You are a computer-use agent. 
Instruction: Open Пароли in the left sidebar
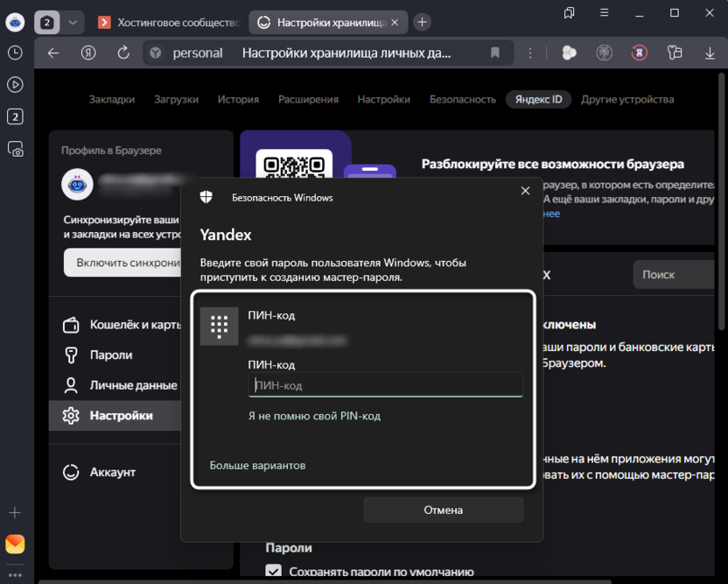[116, 355]
